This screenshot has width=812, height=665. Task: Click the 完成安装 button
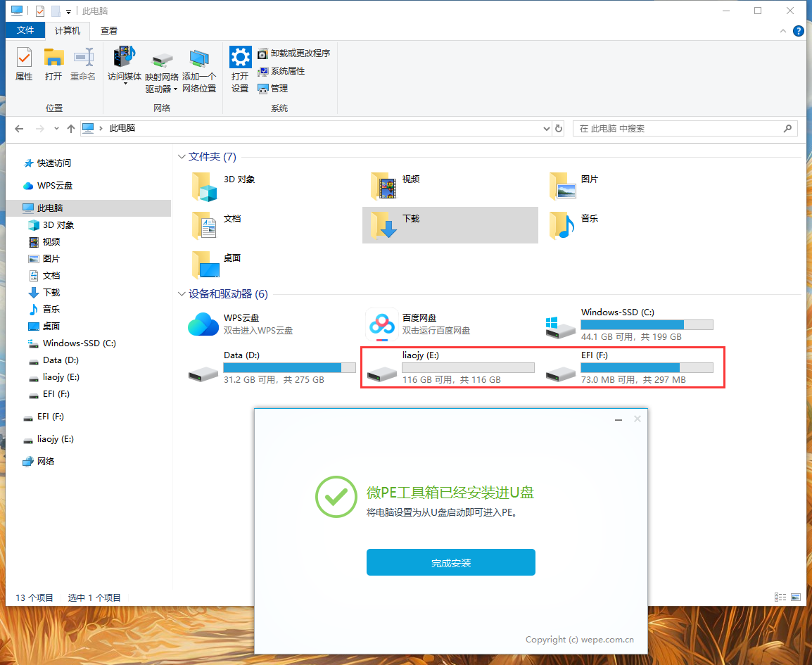pos(450,562)
